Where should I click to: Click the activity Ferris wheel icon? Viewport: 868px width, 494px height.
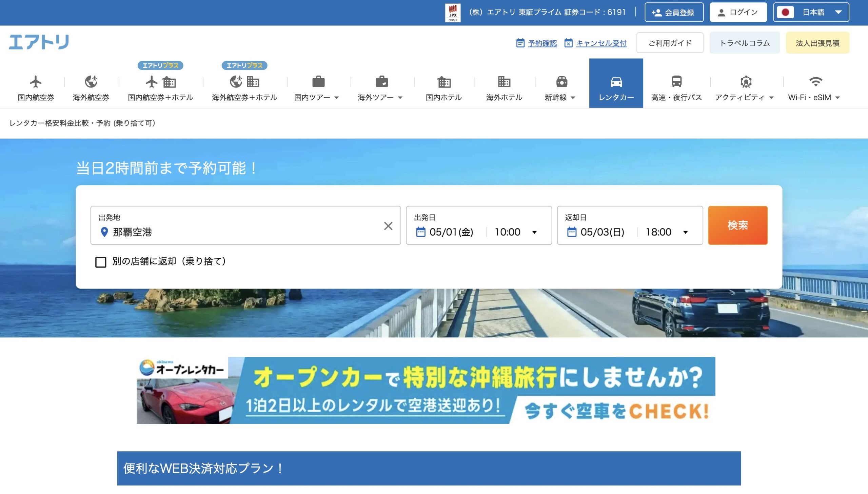746,82
